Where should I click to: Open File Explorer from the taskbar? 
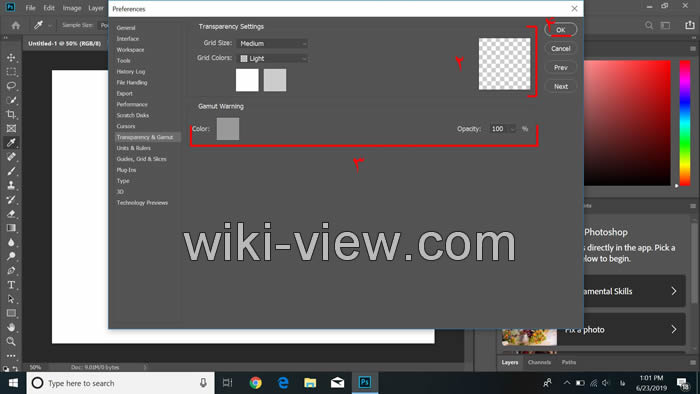coord(310,383)
